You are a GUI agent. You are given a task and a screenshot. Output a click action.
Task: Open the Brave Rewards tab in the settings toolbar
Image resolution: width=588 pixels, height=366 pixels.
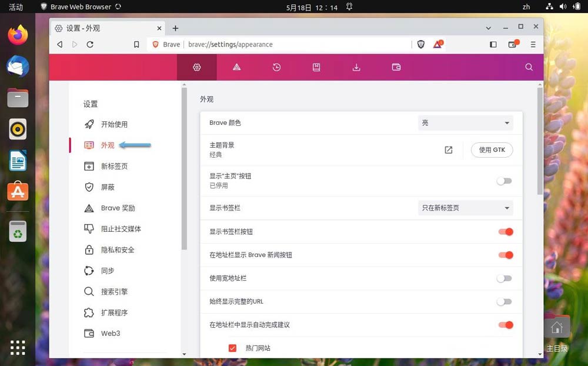(x=236, y=68)
